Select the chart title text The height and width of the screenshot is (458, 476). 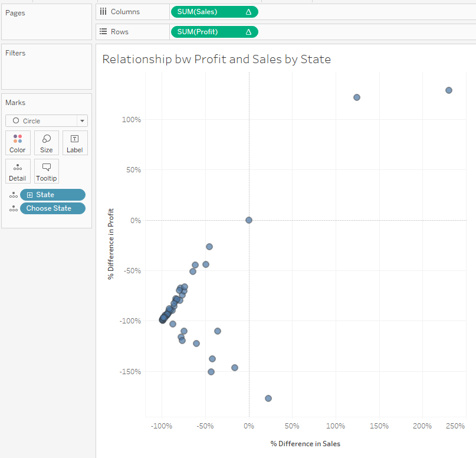tap(216, 59)
